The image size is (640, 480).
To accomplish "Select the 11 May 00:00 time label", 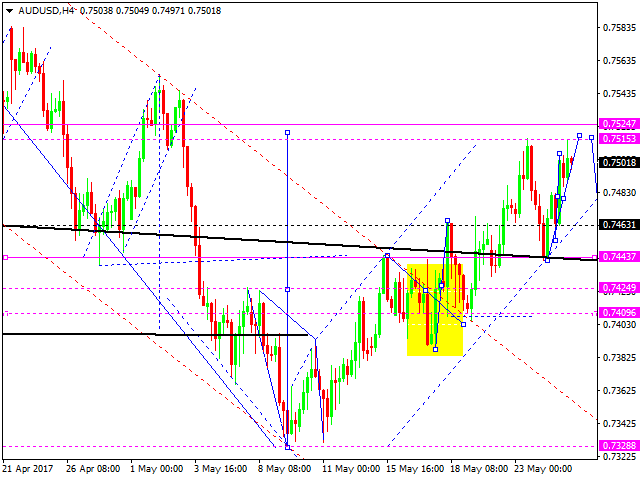I will click(351, 469).
